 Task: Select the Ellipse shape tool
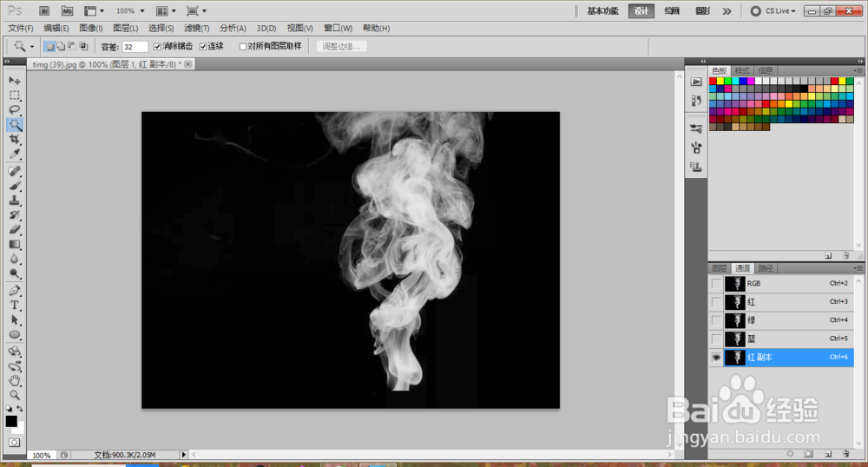(15, 335)
